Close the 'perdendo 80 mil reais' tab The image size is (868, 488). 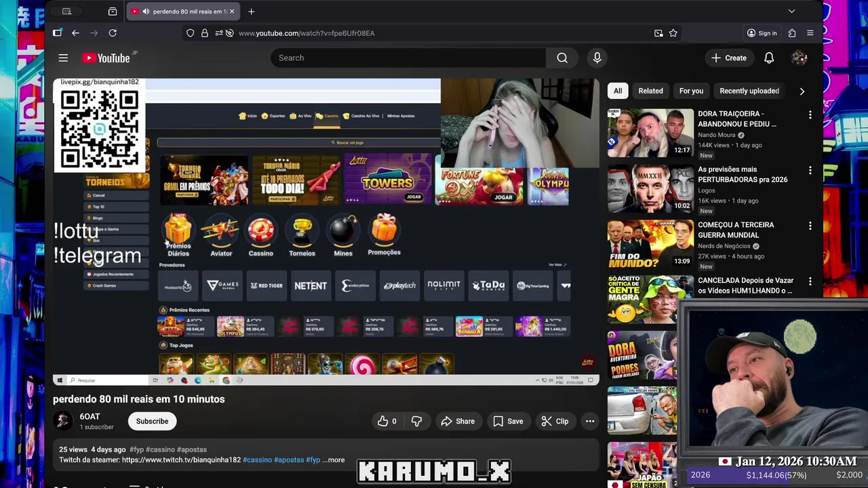click(x=232, y=12)
